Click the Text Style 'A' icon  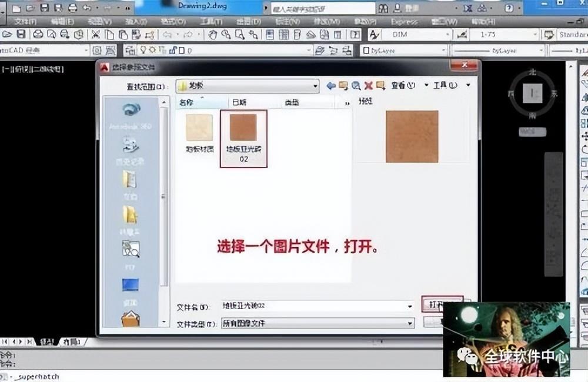point(374,35)
